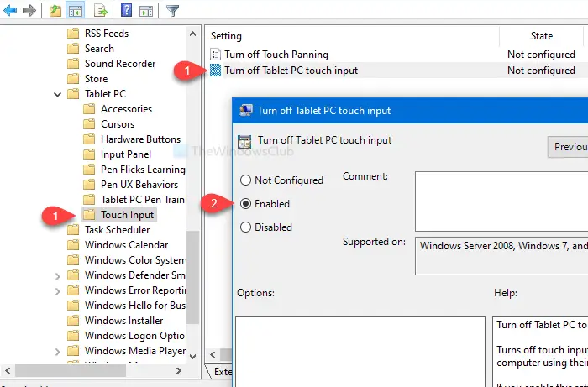
Task: Select the Tablet PC Pen Train tree item
Action: pos(143,199)
